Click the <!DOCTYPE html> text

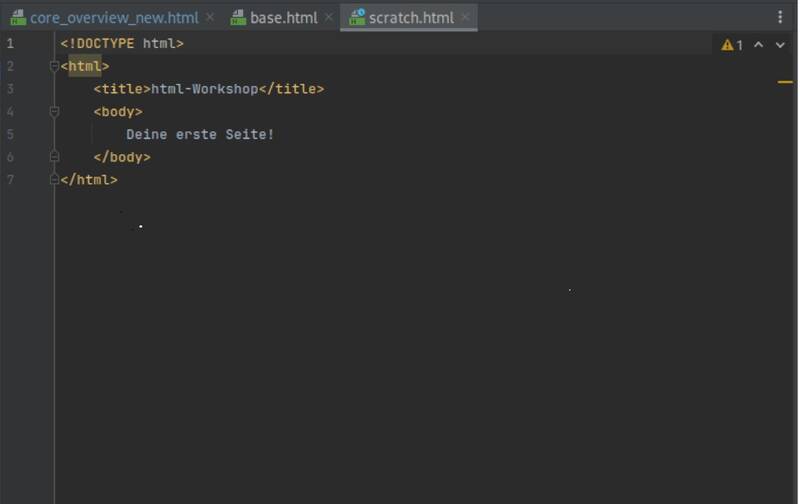(x=122, y=43)
